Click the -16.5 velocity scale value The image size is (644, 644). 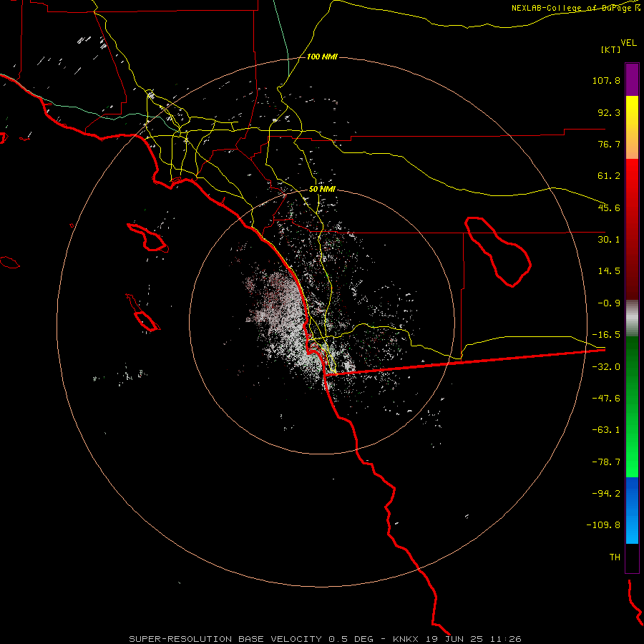pos(606,335)
